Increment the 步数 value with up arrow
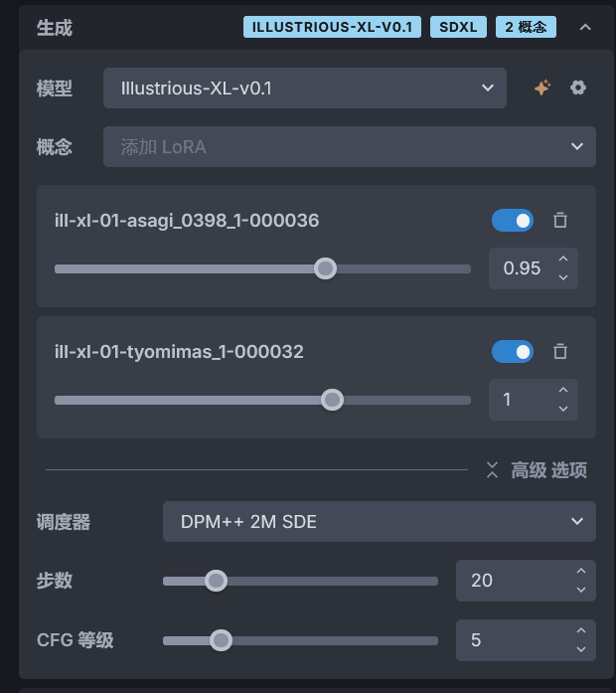 coord(581,572)
